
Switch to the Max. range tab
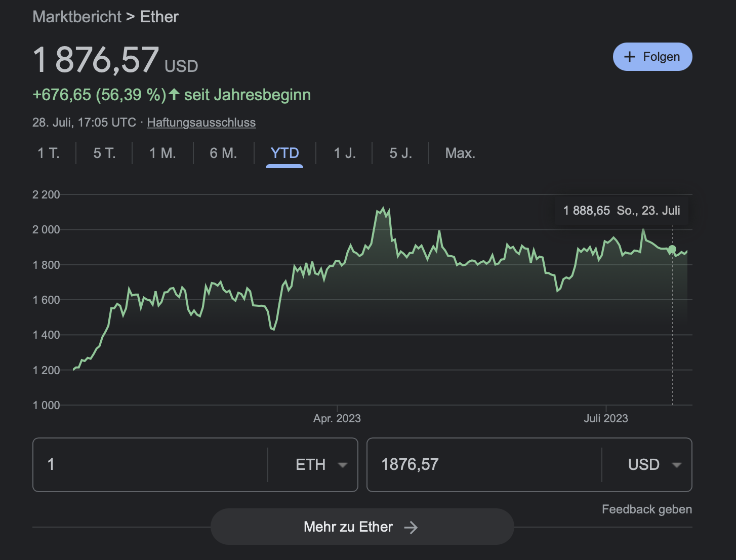click(460, 153)
